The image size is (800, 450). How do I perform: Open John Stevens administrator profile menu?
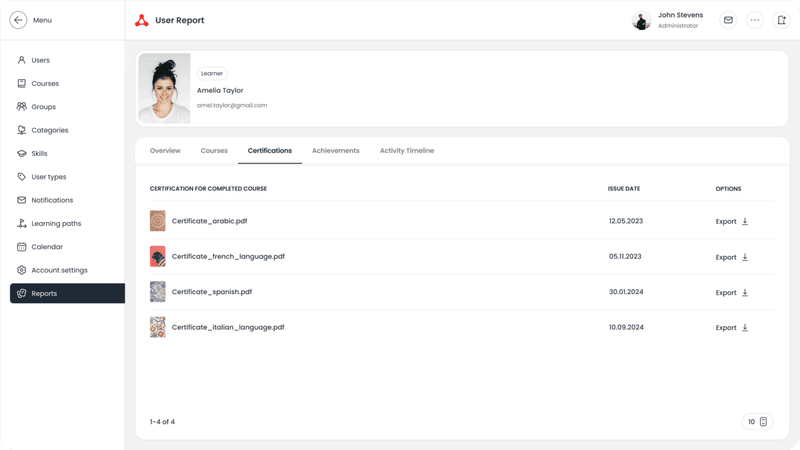(670, 20)
